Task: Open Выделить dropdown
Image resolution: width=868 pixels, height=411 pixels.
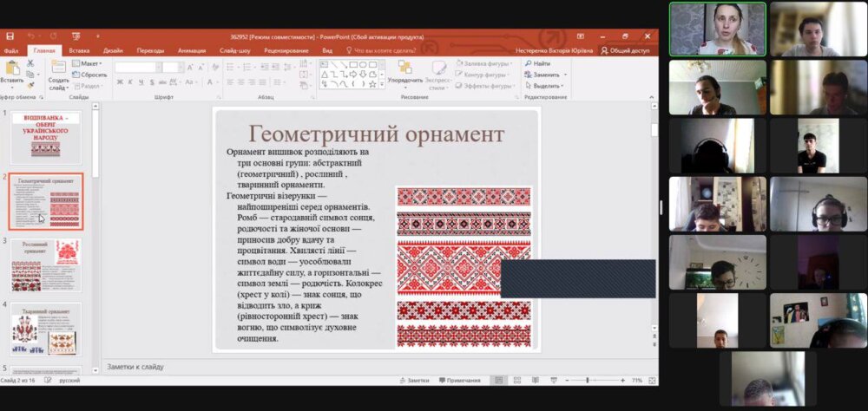Action: [x=544, y=86]
